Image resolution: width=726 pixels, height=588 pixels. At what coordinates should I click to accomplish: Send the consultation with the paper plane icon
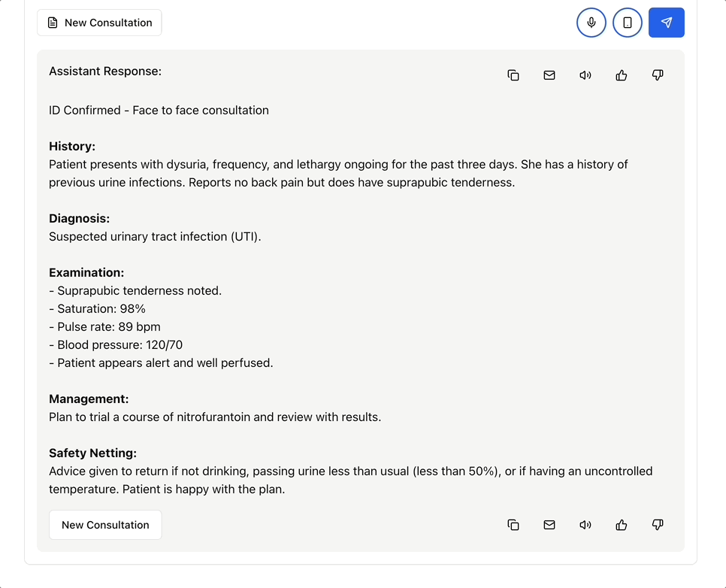coord(667,23)
